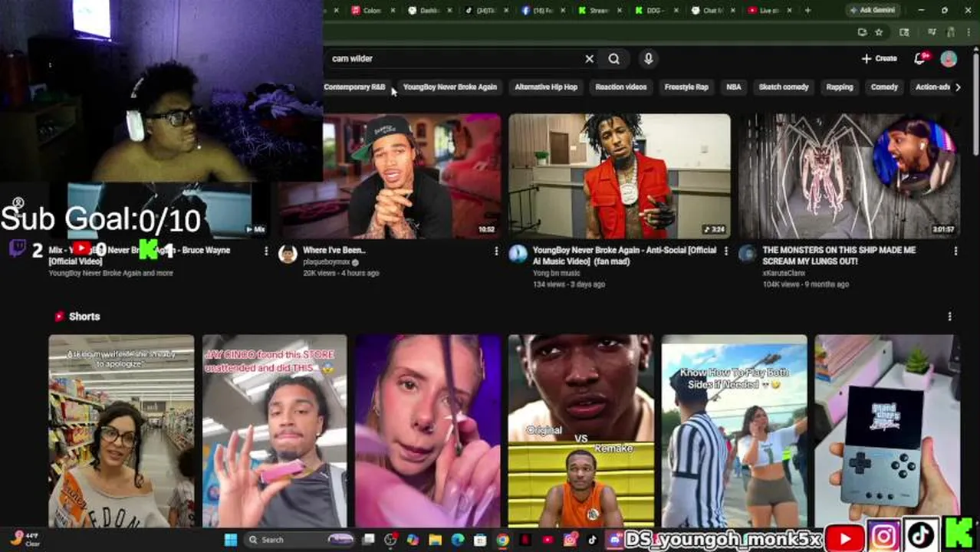Screen dimensions: 980x552
Task: Select the NBA chip
Action: click(x=734, y=87)
